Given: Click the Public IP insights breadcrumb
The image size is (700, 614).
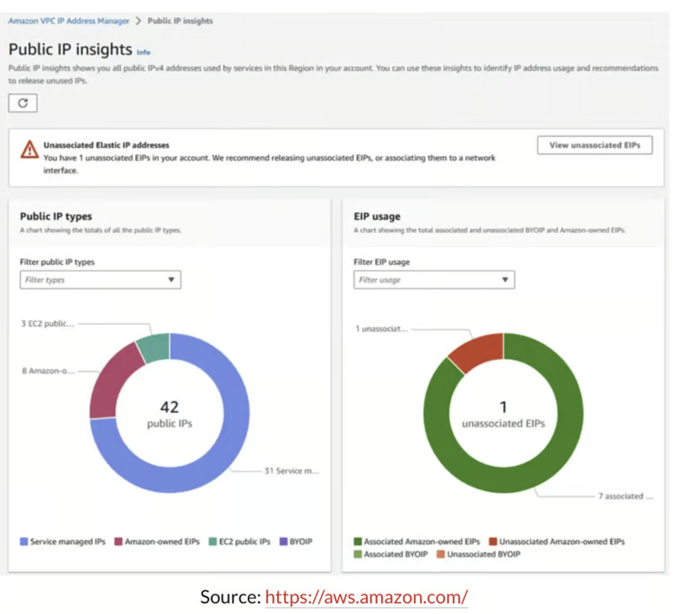Looking at the screenshot, I should (x=180, y=20).
